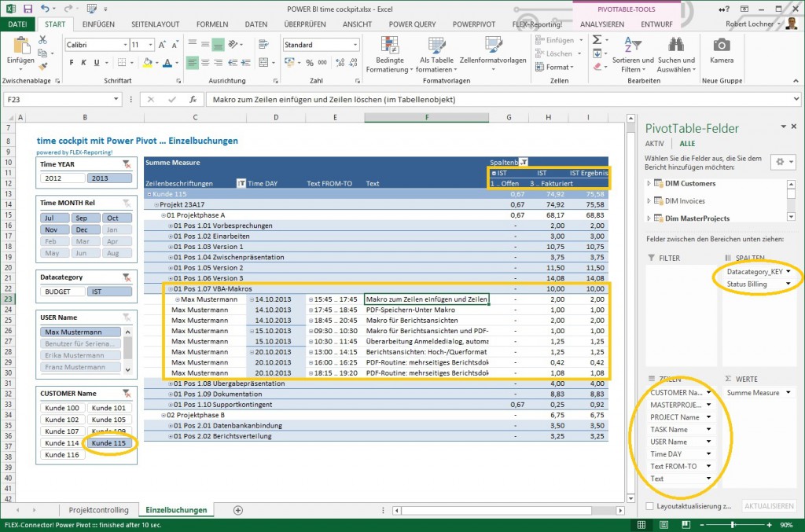
Task: Click the zoom slider in status bar
Action: (x=733, y=524)
